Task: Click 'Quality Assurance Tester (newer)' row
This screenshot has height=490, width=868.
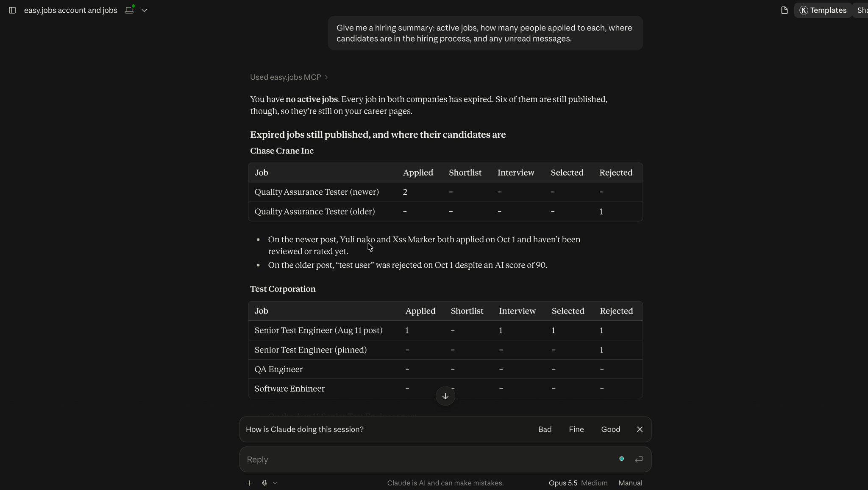Action: tap(445, 192)
